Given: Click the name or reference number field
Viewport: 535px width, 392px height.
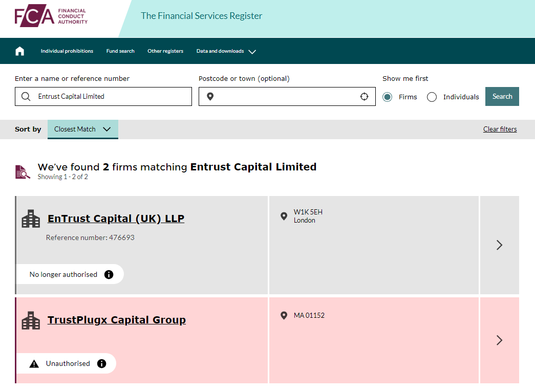Looking at the screenshot, I should tap(110, 97).
